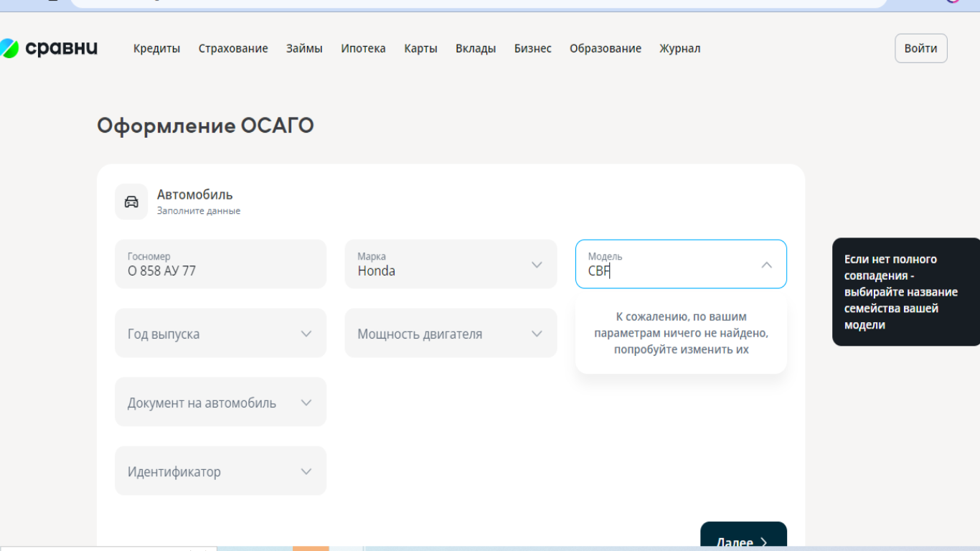Viewport: 980px width, 551px height.
Task: Click the Заполните данные subtitle
Action: coord(199,211)
